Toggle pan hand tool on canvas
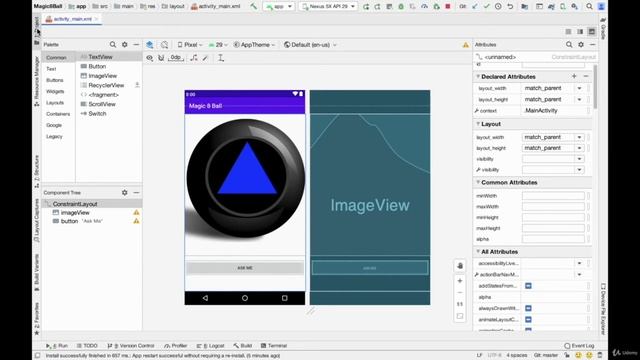Image resolution: width=640 pixels, height=360 pixels. point(460,266)
